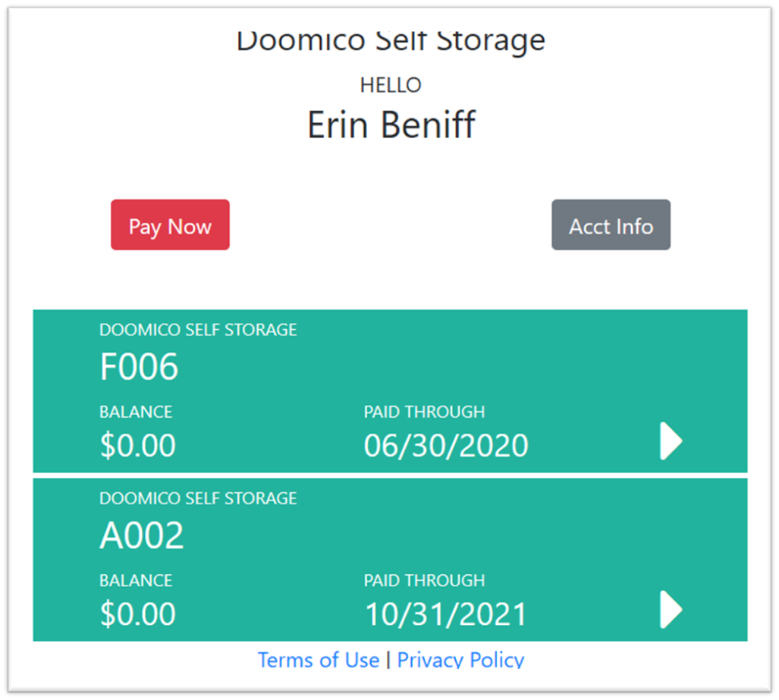Click the $0.00 balance for unit F006

point(137,445)
